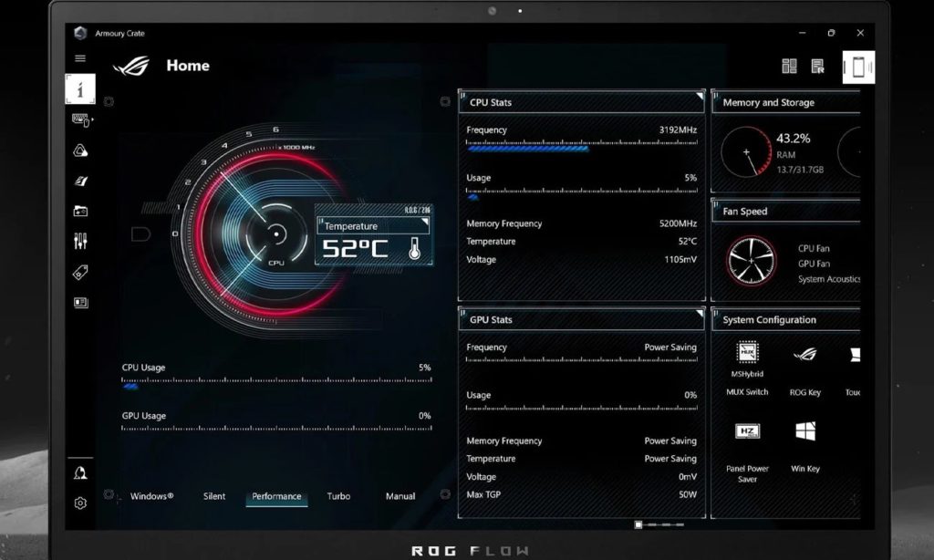Open the Game Library folder icon
Image resolution: width=934 pixels, height=560 pixels.
tap(80, 211)
